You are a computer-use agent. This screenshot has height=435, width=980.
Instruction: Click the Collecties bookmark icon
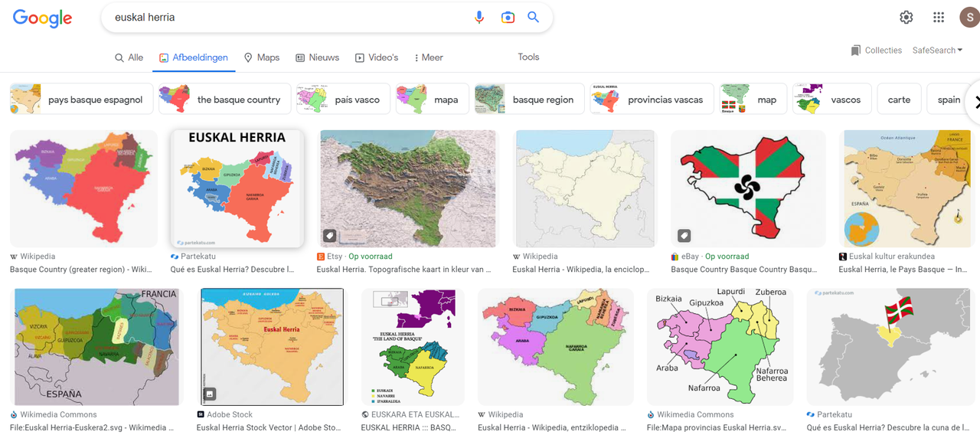point(855,51)
